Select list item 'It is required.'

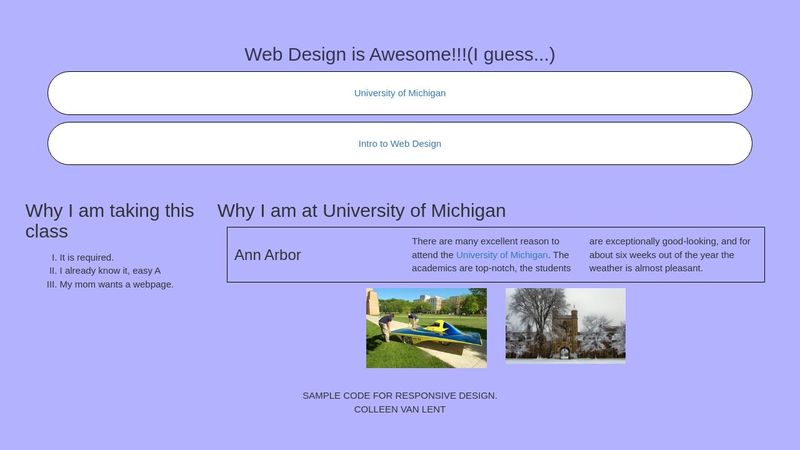(86, 257)
